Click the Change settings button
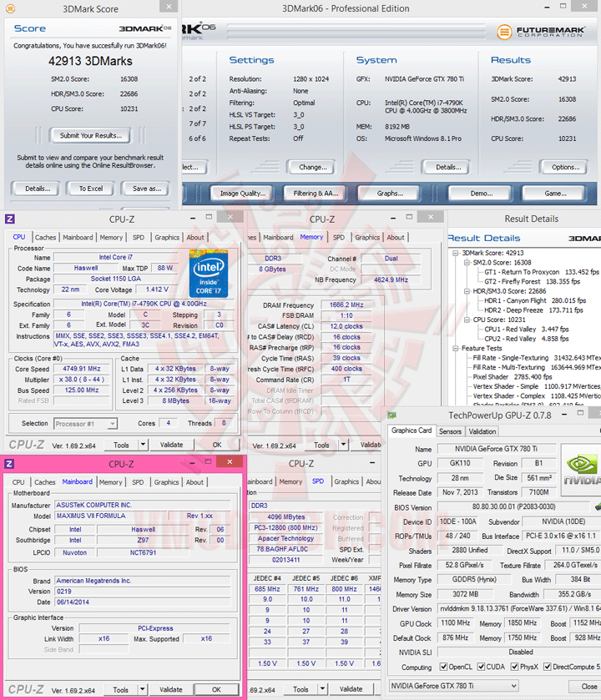Viewport: 601px width, 700px height. click(312, 167)
